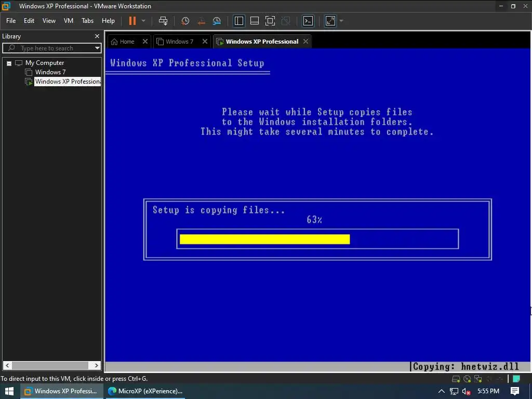Click the Unity mode toolbar icon
The width and height of the screenshot is (532, 399).
point(286,21)
